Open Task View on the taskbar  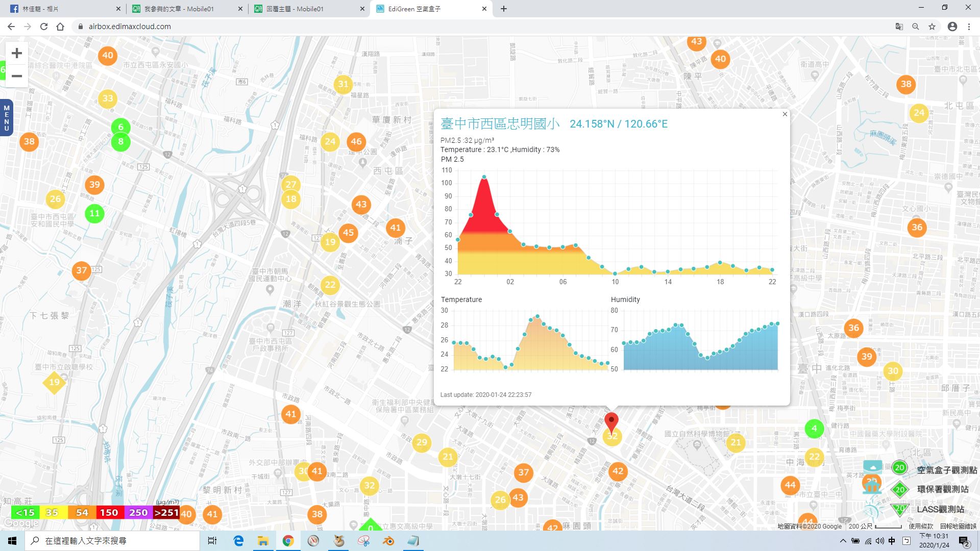tap(212, 541)
